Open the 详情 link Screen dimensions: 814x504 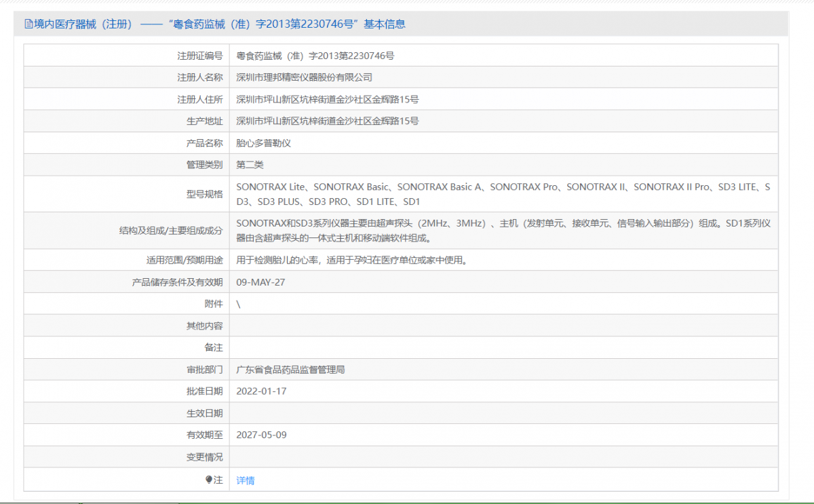click(246, 480)
